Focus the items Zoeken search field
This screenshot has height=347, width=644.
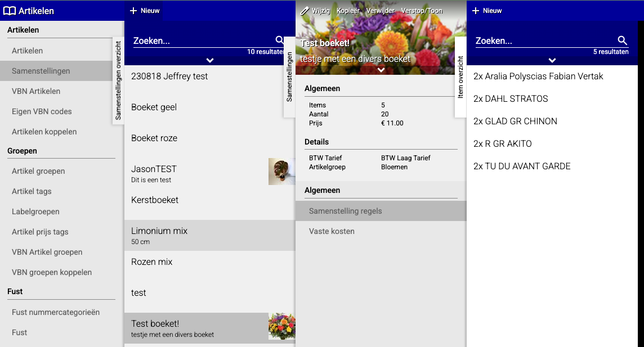pos(546,40)
